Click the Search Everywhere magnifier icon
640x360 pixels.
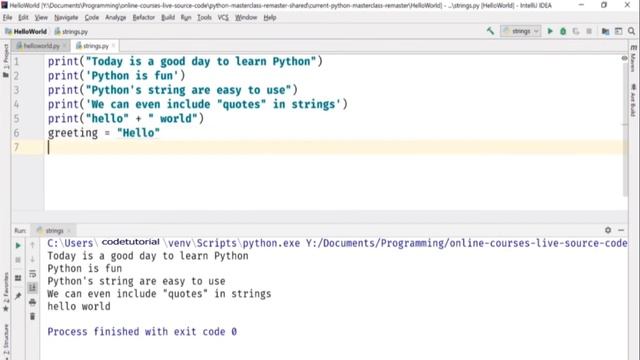pos(631,31)
